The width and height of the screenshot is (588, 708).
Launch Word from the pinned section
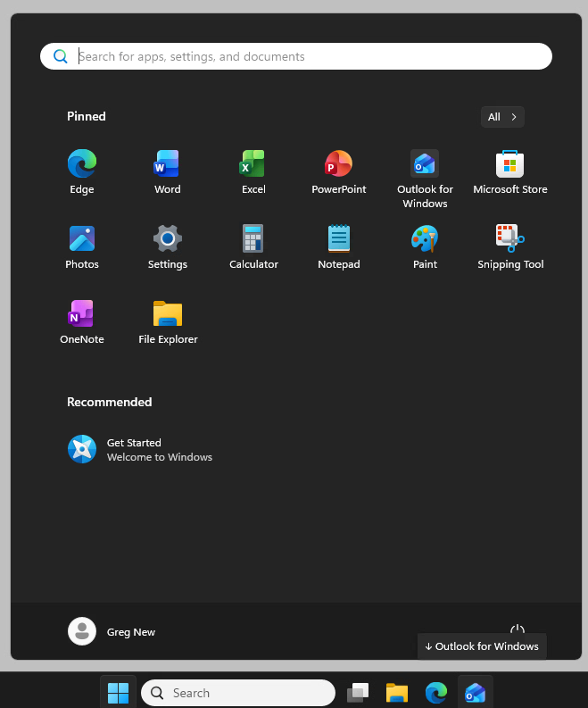click(x=168, y=172)
